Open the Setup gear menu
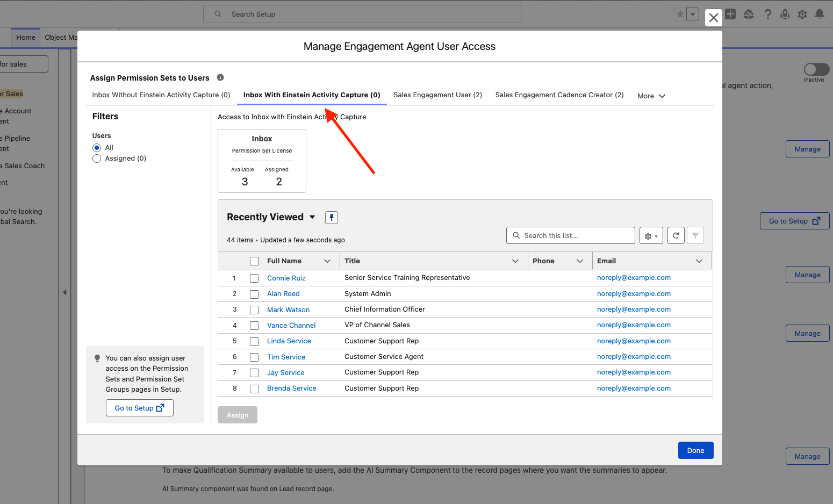The height and width of the screenshot is (504, 833). 802,15
